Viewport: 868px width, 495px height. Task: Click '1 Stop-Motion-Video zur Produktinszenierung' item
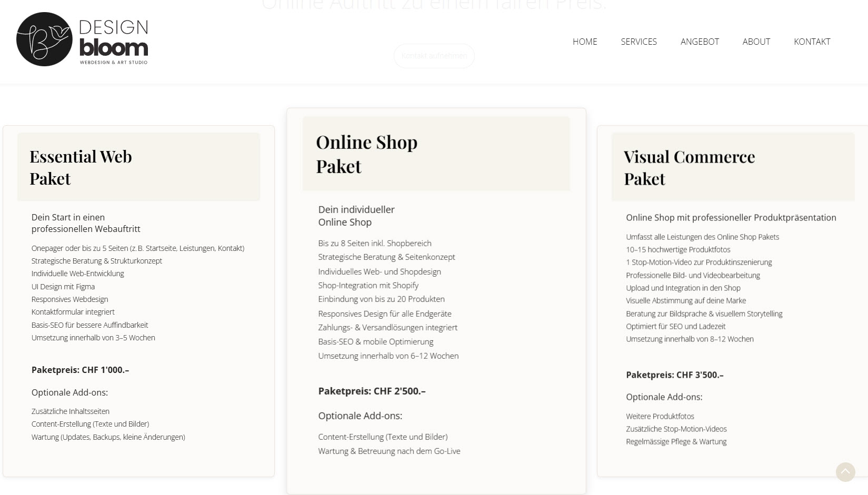point(699,262)
